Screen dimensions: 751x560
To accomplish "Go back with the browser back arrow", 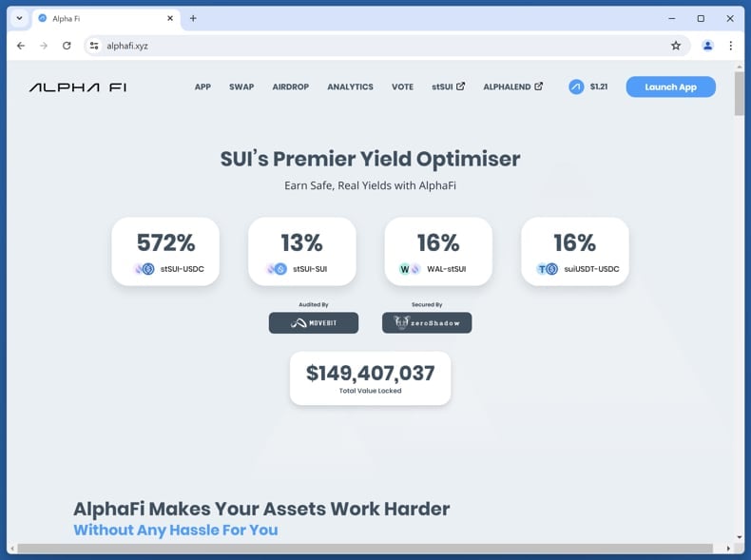I will coord(21,46).
